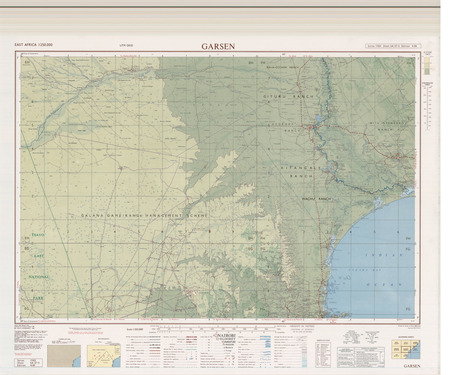Click the NATIONAL label of Tsavo park
450x375 pixels.
click(39, 277)
